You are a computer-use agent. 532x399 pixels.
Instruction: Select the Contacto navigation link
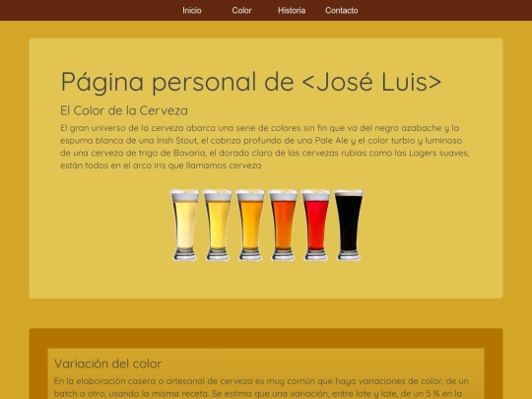coord(341,11)
